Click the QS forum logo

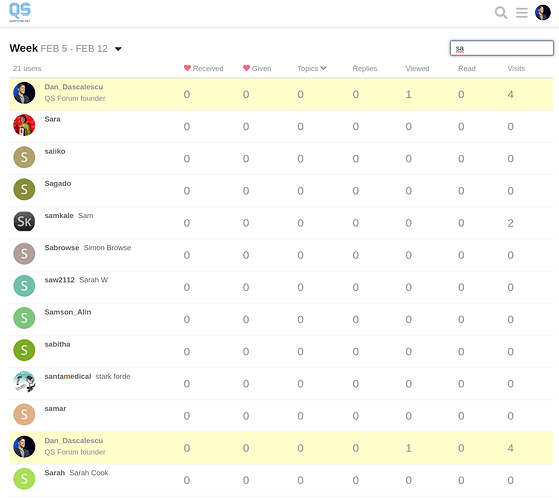[x=20, y=12]
